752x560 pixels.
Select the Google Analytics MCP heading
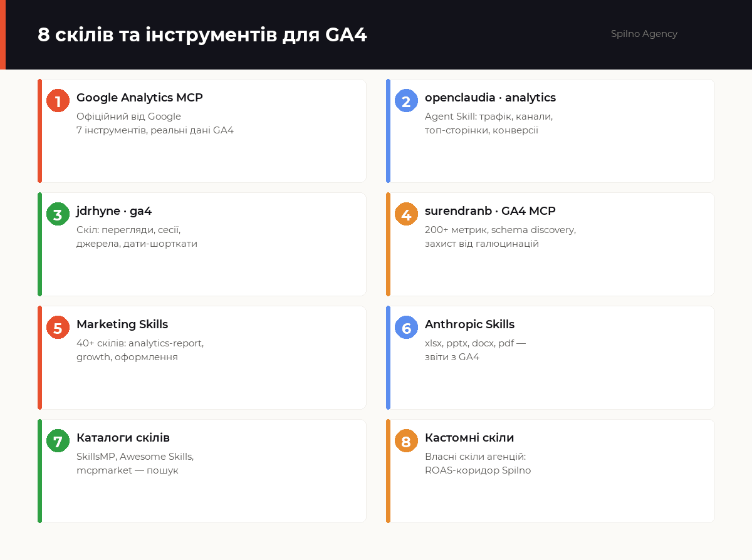tap(140, 98)
